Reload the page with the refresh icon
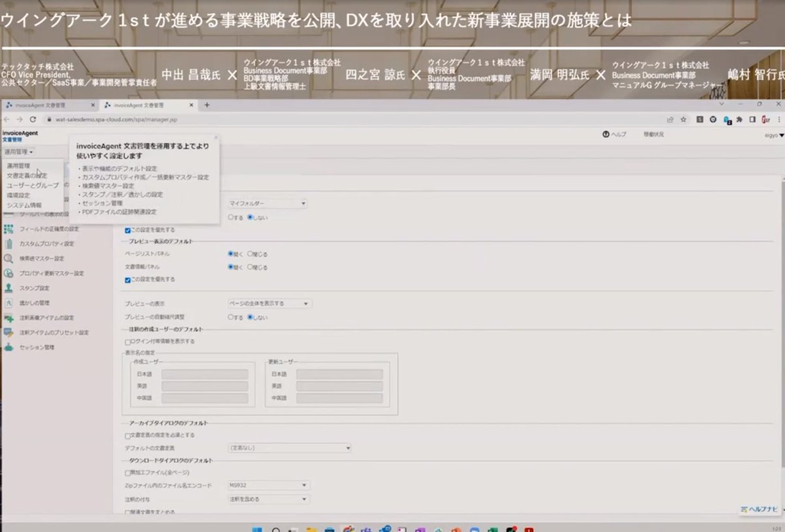Image resolution: width=785 pixels, height=532 pixels. tap(33, 120)
